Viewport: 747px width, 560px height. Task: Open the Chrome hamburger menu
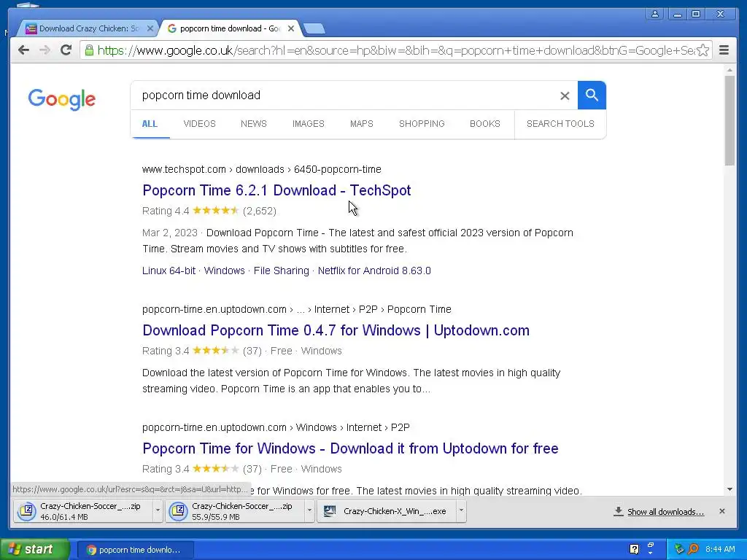[x=724, y=50]
